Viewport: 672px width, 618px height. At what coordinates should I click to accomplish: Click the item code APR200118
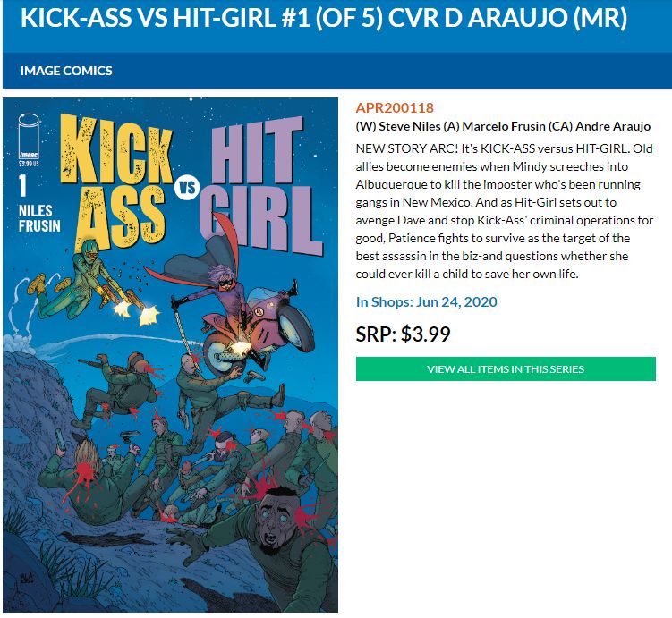pyautogui.click(x=395, y=107)
